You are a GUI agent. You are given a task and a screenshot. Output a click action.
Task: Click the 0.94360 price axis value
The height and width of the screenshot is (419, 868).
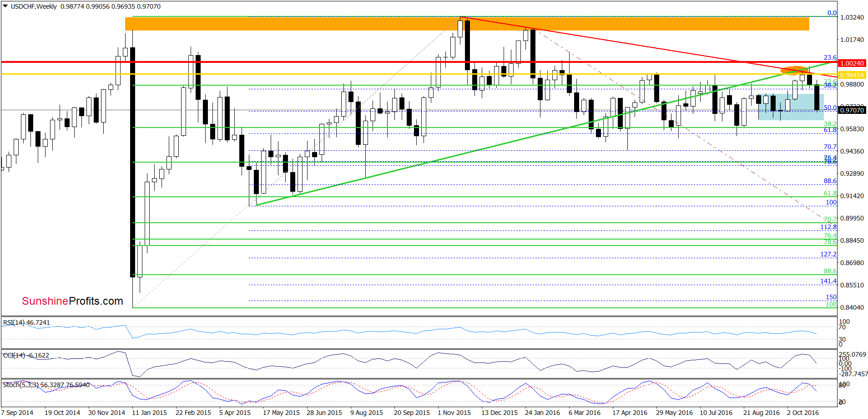click(852, 151)
